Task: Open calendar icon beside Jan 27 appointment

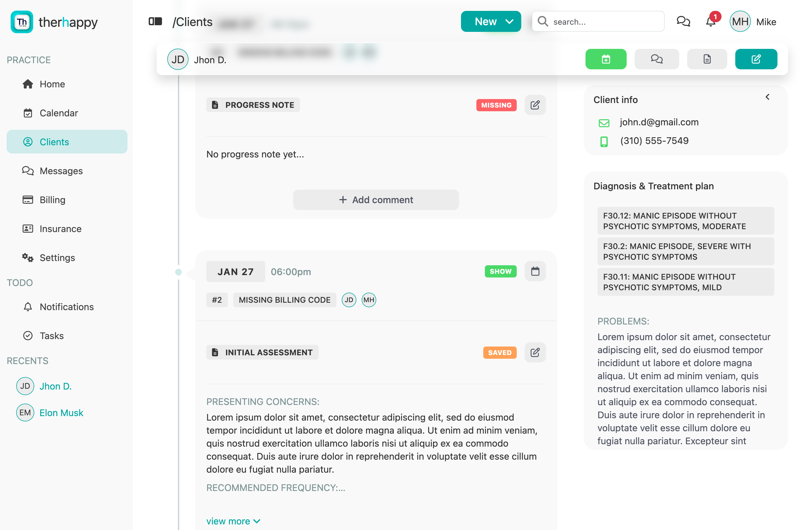Action: coord(535,271)
